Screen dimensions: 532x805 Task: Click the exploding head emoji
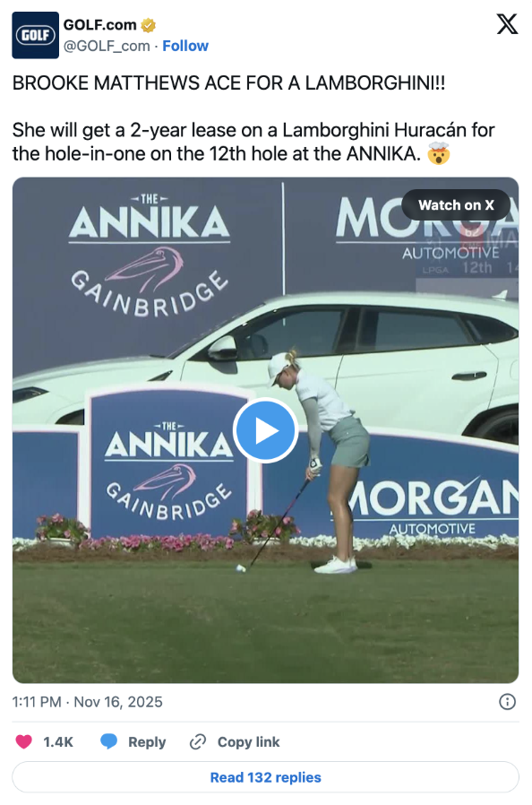tap(439, 153)
